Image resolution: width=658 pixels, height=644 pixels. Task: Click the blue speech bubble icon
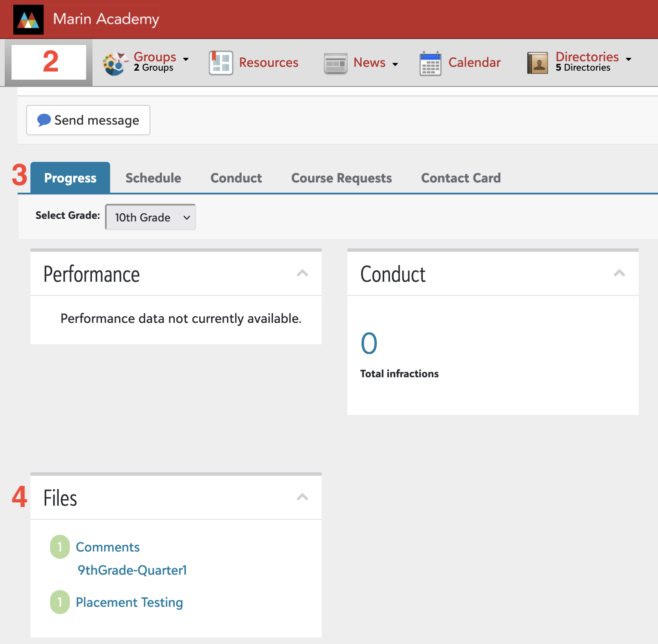click(x=44, y=120)
